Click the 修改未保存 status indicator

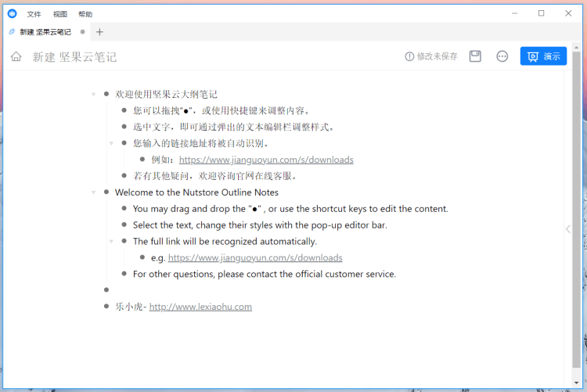tap(431, 56)
